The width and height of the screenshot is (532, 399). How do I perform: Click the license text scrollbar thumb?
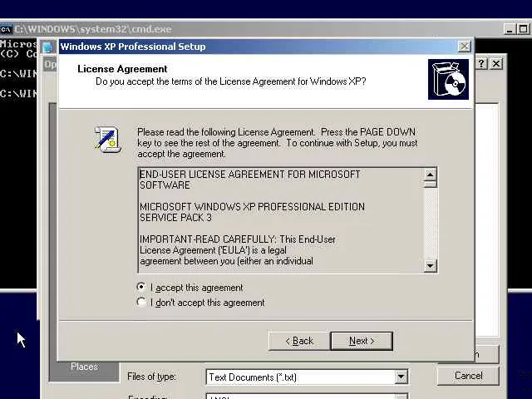point(431,185)
